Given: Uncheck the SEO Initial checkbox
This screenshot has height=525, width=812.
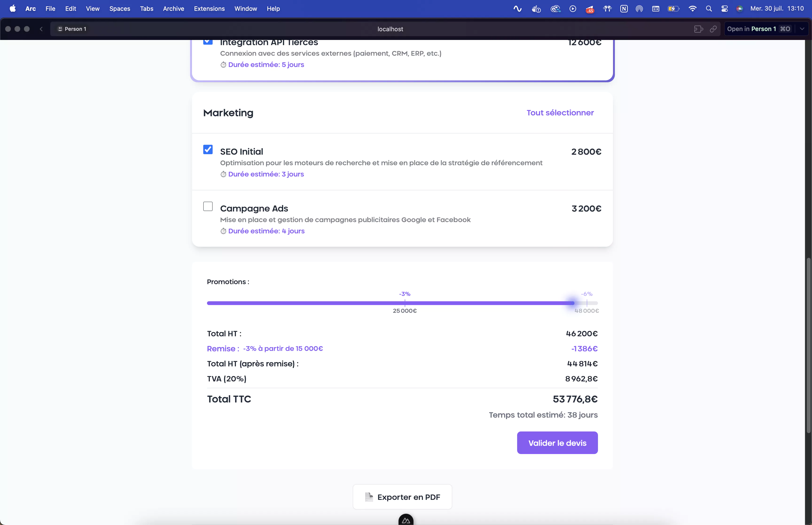Looking at the screenshot, I should coord(208,150).
